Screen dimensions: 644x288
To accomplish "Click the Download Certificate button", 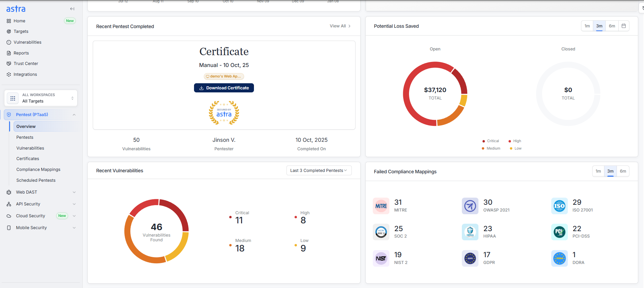I will [x=224, y=88].
